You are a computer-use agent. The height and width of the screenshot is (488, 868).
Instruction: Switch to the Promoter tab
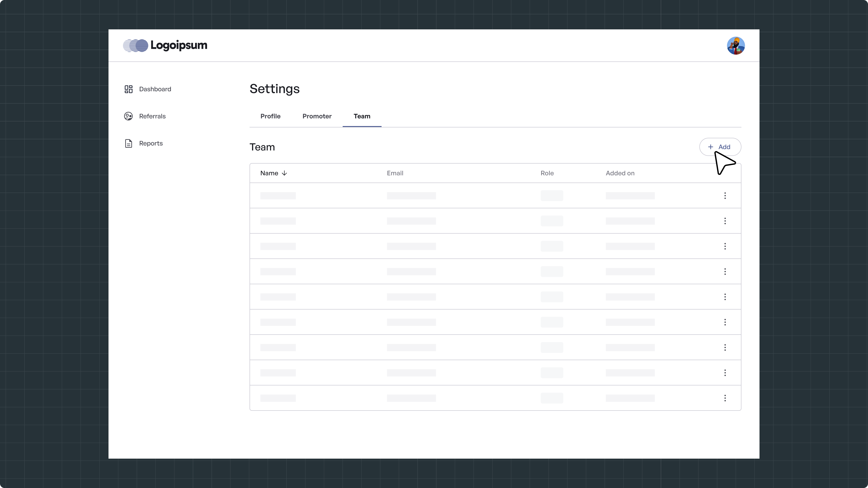coord(317,116)
